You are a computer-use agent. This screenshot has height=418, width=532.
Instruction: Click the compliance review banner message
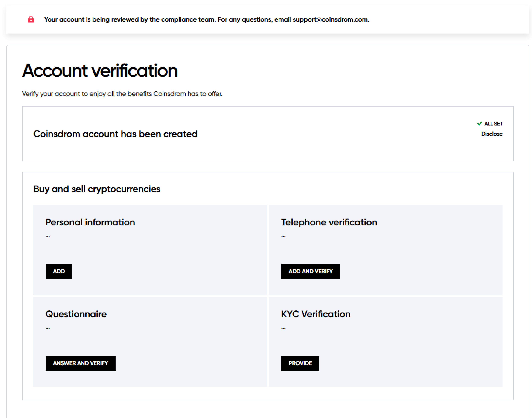(206, 19)
